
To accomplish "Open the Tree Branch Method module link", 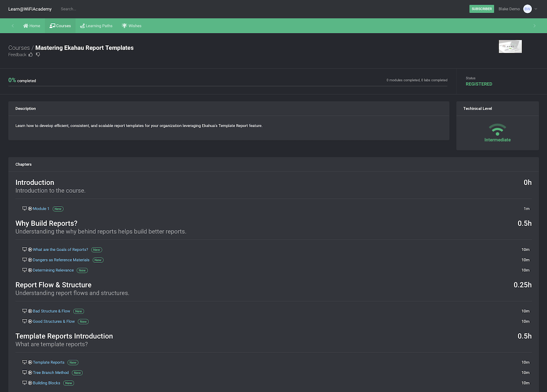I will (51, 373).
